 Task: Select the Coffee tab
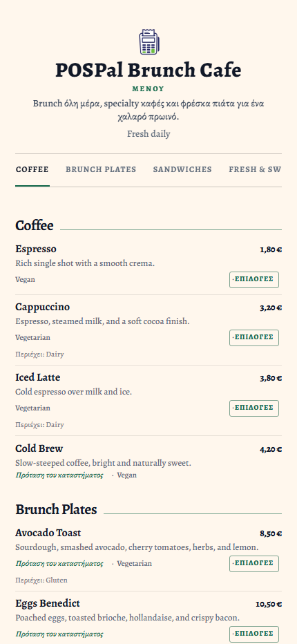(32, 169)
